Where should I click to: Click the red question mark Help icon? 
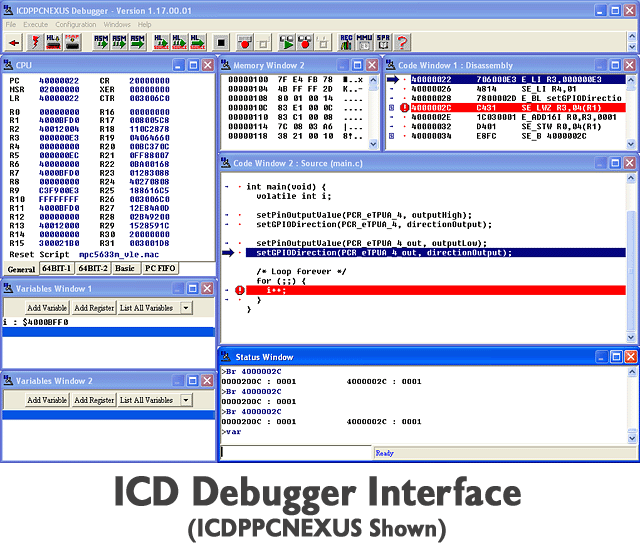coord(402,42)
